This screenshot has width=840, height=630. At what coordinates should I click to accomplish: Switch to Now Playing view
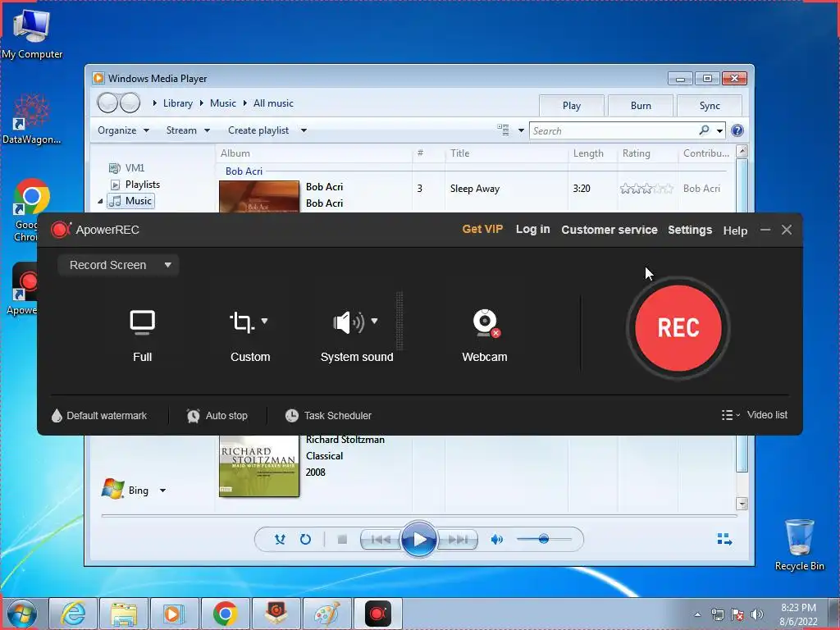724,539
